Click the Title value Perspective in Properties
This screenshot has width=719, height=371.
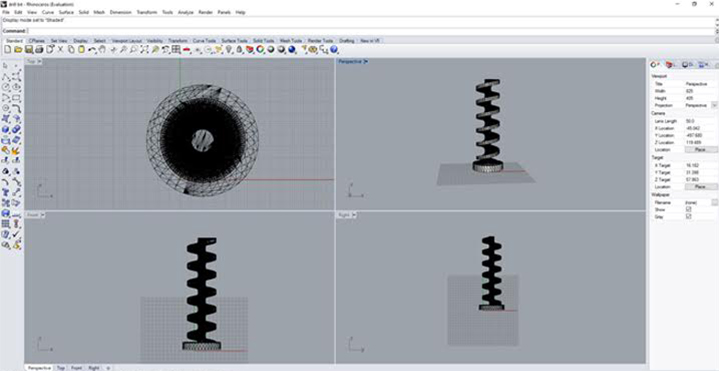[x=696, y=84]
